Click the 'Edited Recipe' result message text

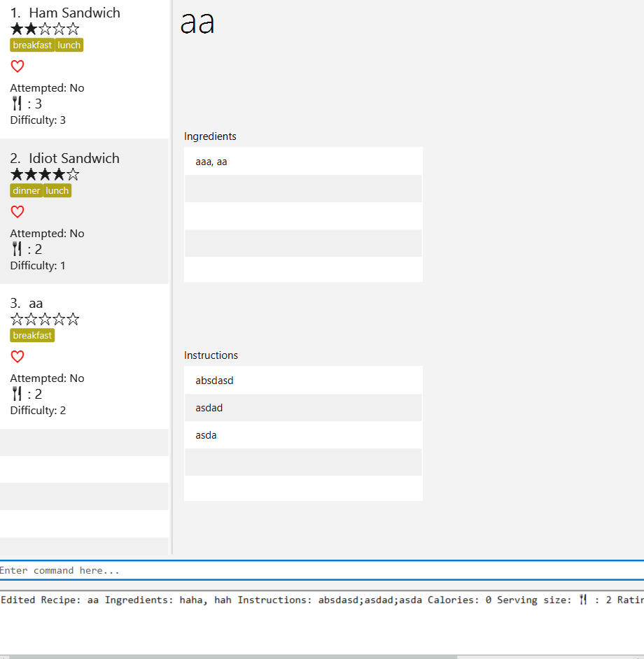322,600
